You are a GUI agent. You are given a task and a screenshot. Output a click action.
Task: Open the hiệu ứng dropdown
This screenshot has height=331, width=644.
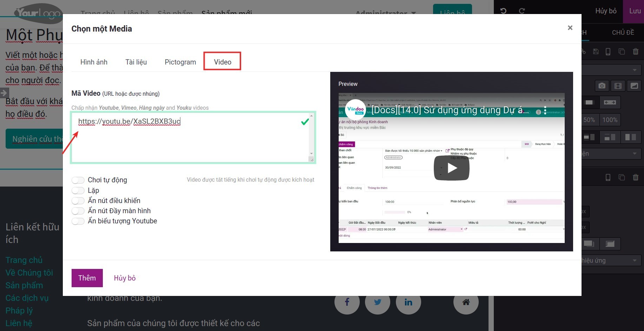click(x=611, y=260)
